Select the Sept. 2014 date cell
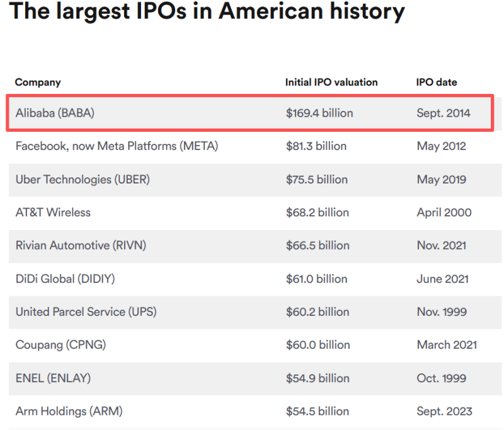 [x=444, y=113]
